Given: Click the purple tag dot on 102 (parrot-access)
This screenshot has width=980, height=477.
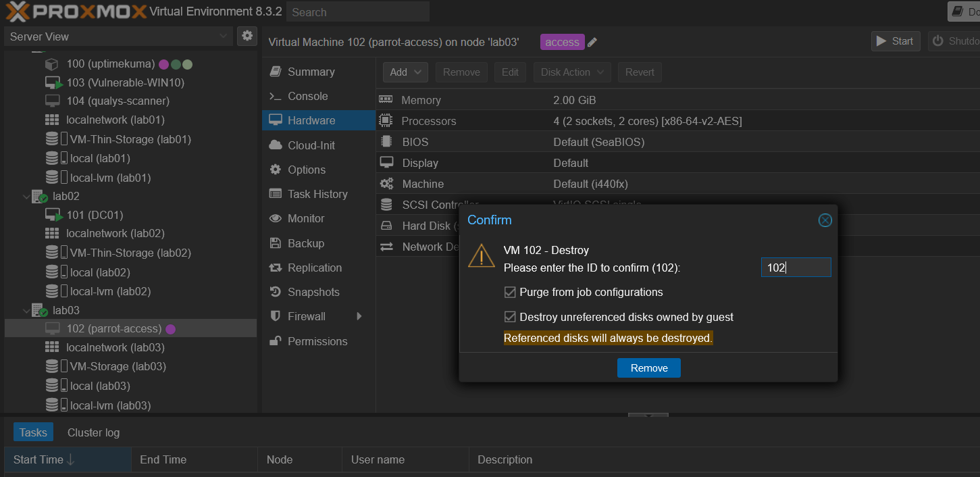Looking at the screenshot, I should [170, 329].
